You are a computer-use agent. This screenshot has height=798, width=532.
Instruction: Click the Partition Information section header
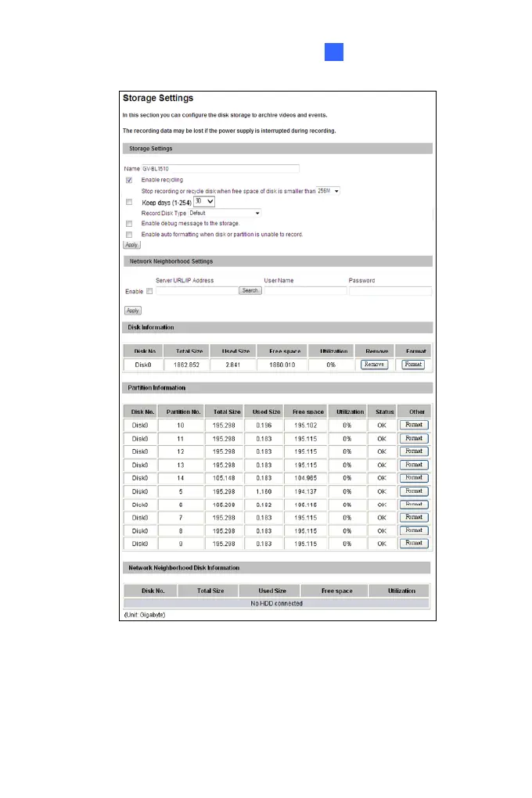tap(278, 388)
